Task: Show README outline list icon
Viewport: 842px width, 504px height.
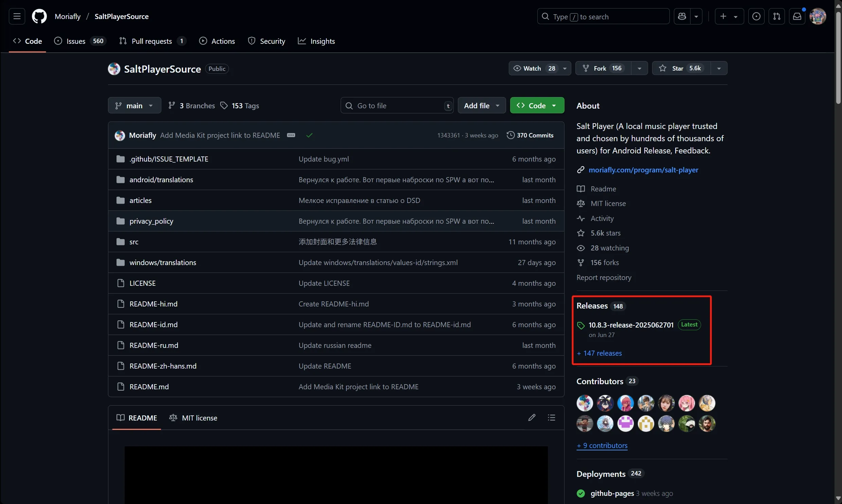Action: pos(552,417)
